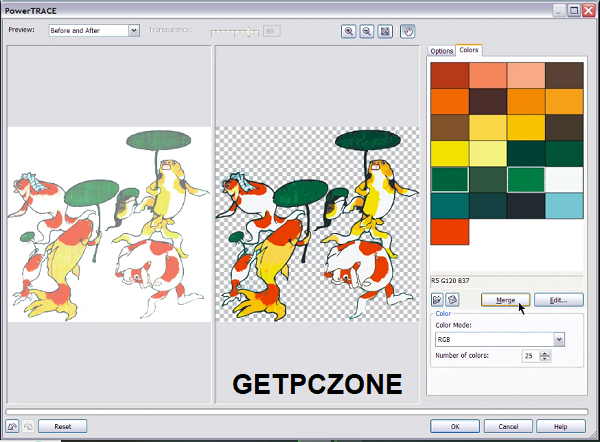
Task: Select the salmon orange swatch
Action: tap(488, 75)
